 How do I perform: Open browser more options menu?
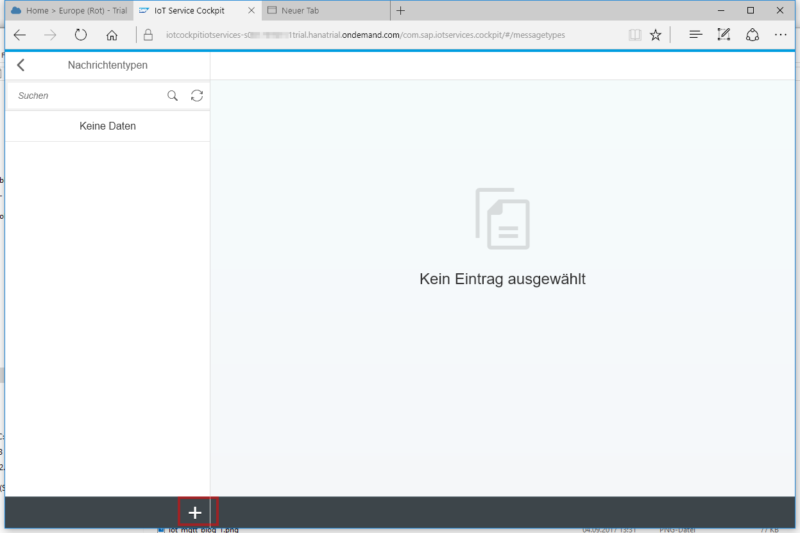coord(781,35)
